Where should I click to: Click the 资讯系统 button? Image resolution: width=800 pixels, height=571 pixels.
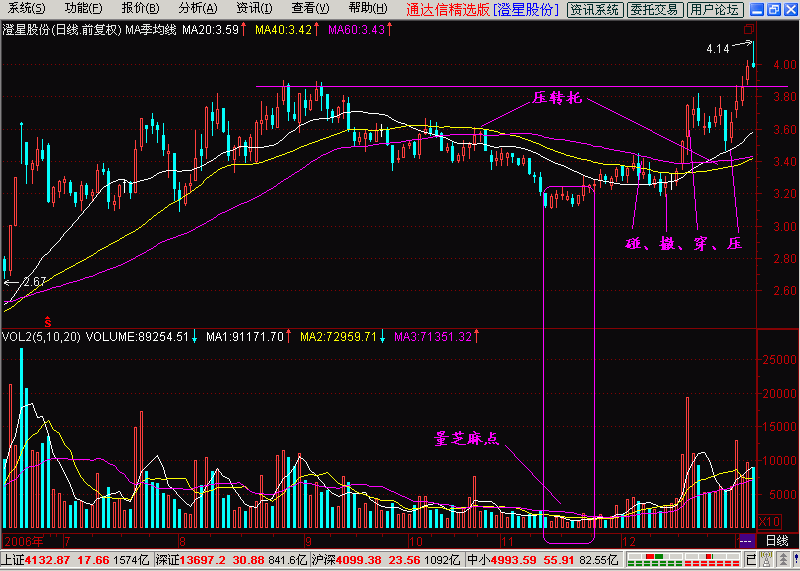pyautogui.click(x=594, y=10)
